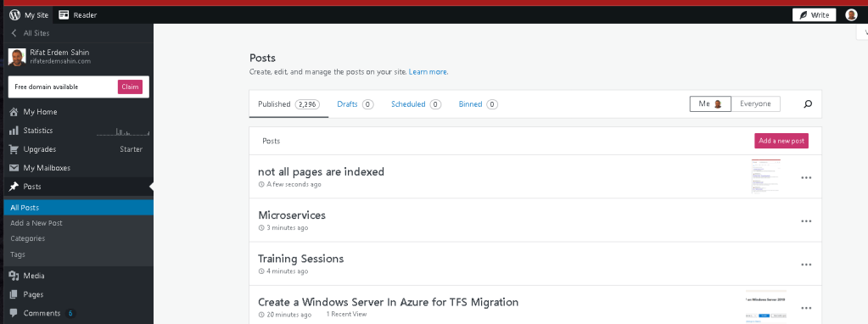Click rifaterdemsahin.com site address
Image resolution: width=868 pixels, height=324 pixels.
click(60, 61)
